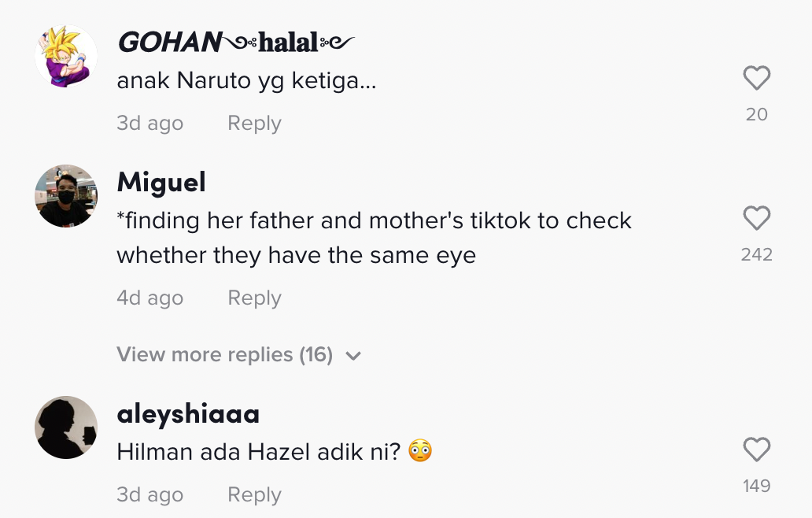
Task: Expand View more replies (16)
Action: coord(225,355)
